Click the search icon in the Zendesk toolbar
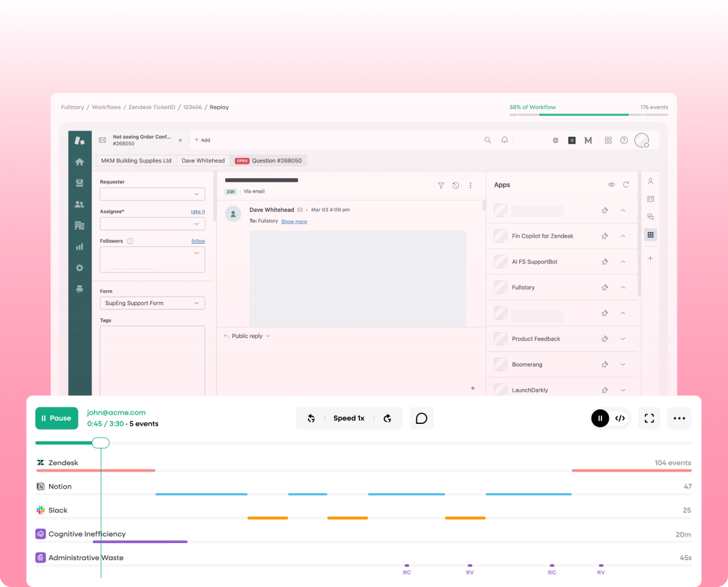Viewport: 728px width, 587px height. pos(488,140)
